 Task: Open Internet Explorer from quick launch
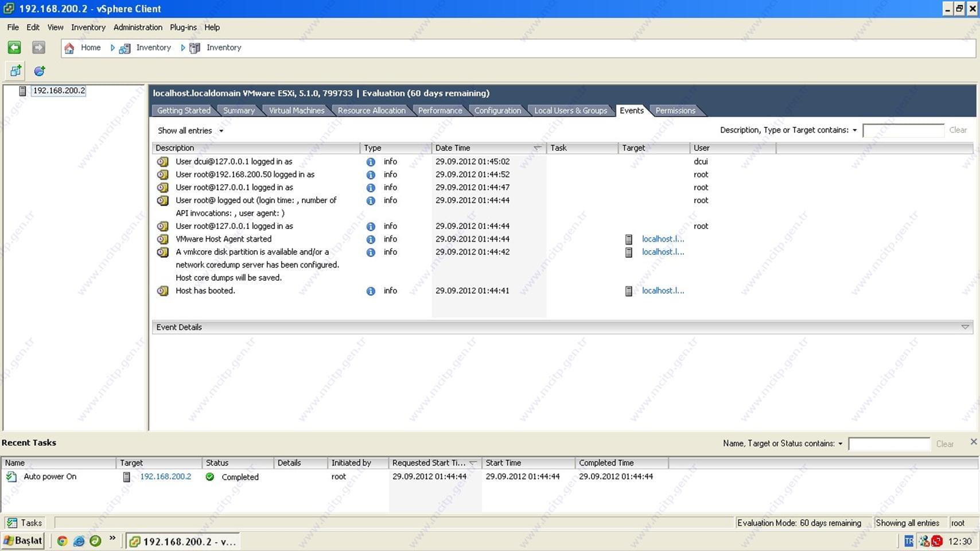(79, 541)
